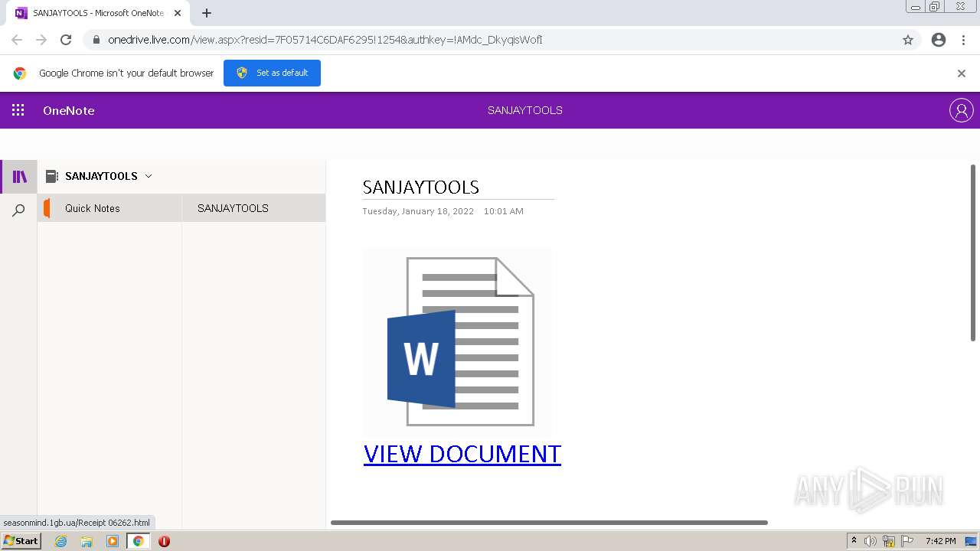Viewport: 980px width, 551px height.
Task: Show the notebooks navigation pane icon
Action: (x=20, y=177)
